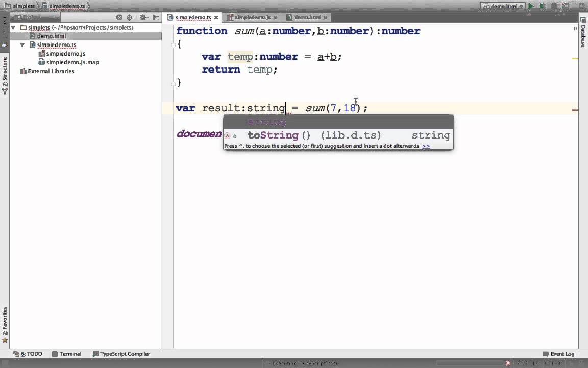Select External Libraries in the project tree
Image resolution: width=588 pixels, height=368 pixels.
(x=51, y=71)
